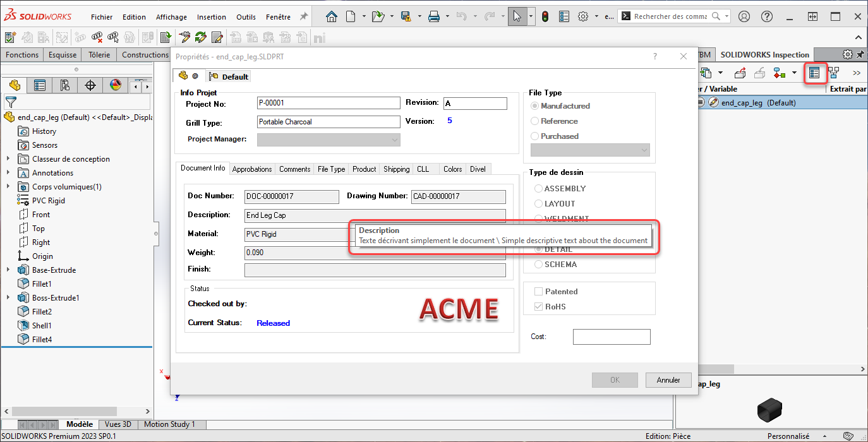
Task: Select the Purchased file type radio
Action: point(535,136)
